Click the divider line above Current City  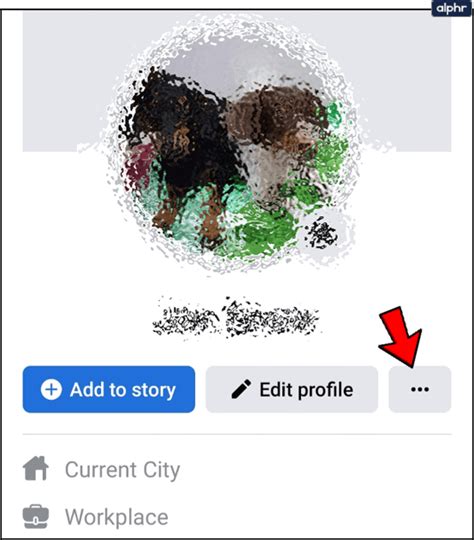[237, 435]
